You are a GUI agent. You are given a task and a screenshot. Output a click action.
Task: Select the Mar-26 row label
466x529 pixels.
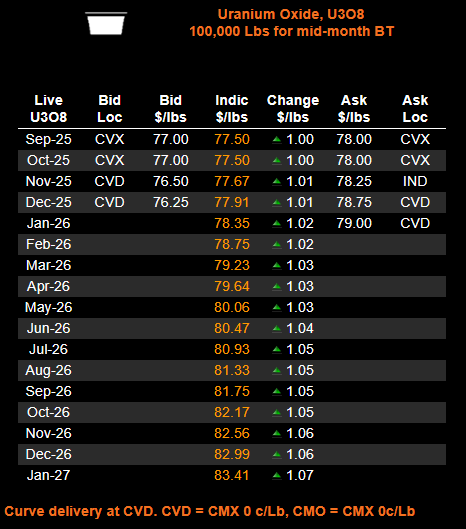[49, 265]
